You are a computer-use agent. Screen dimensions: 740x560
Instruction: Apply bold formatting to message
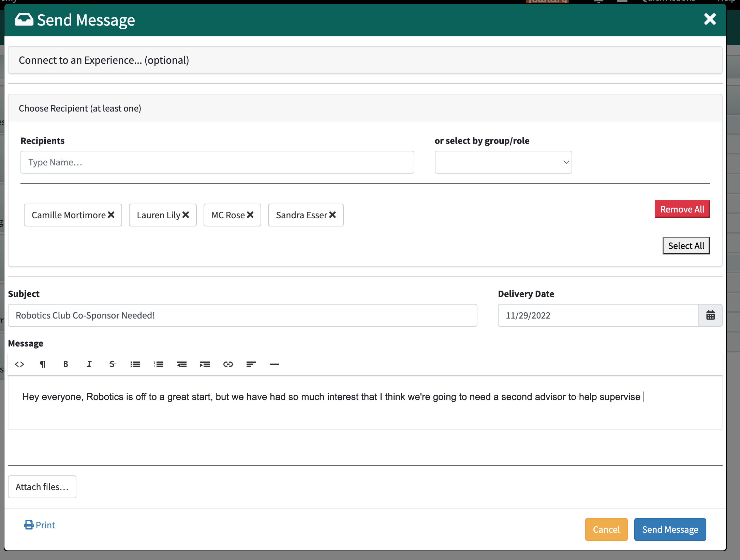click(65, 364)
